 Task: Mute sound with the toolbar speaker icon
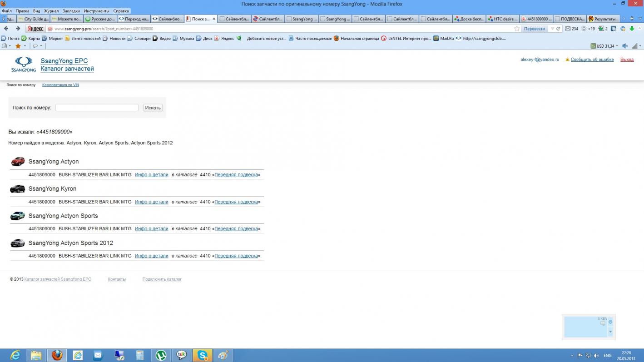tap(625, 46)
